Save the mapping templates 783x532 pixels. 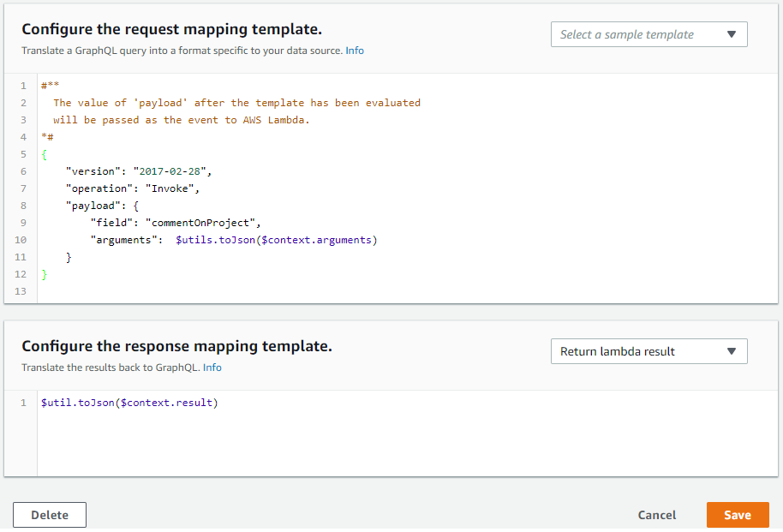tap(737, 515)
